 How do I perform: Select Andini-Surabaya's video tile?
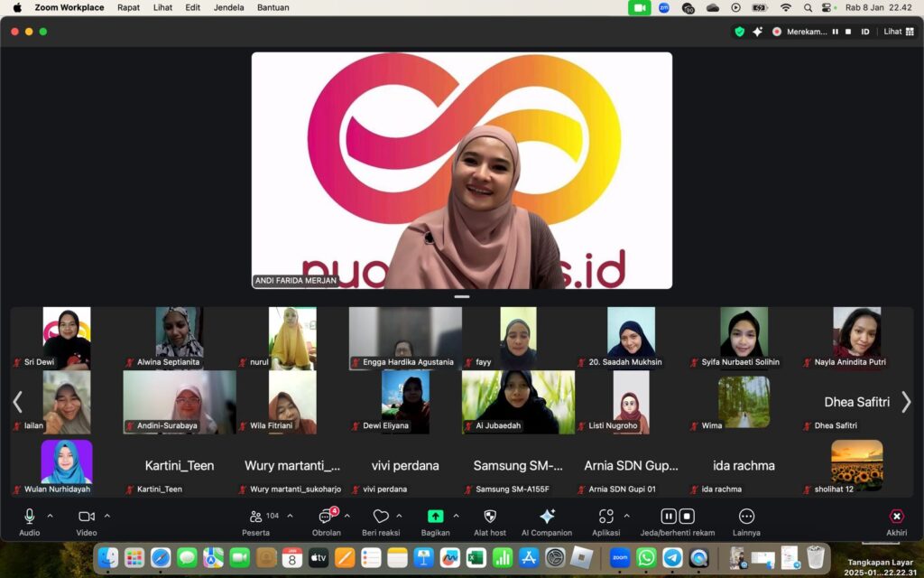tap(180, 402)
